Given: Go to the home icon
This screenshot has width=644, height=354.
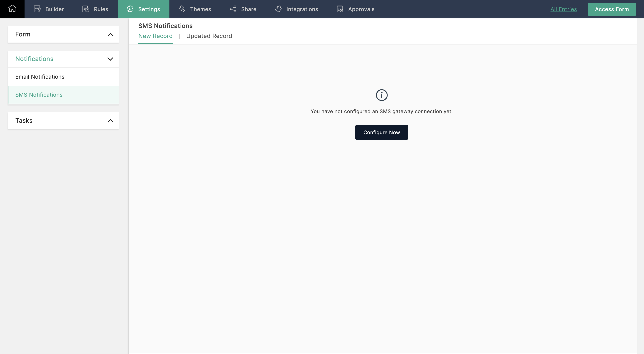Looking at the screenshot, I should 12,9.
